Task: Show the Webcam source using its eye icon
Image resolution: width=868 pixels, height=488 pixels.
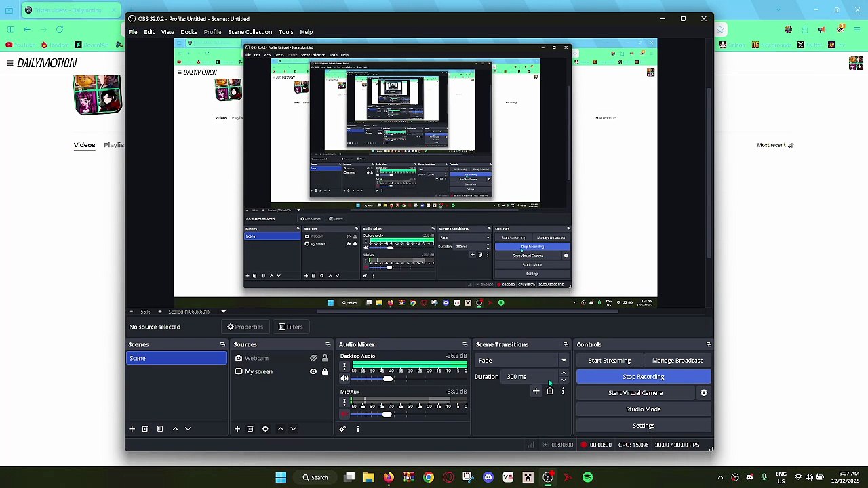Action: point(313,358)
